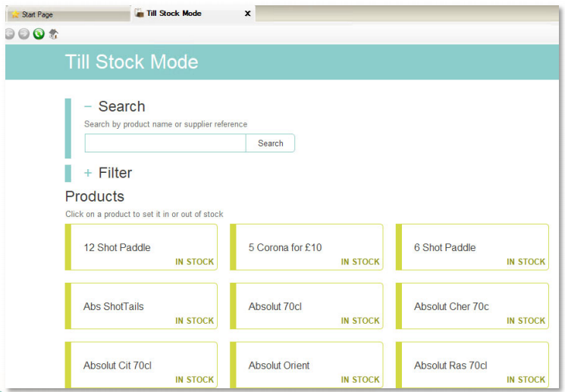Close the Till Stock Mode tab

pyautogui.click(x=247, y=14)
